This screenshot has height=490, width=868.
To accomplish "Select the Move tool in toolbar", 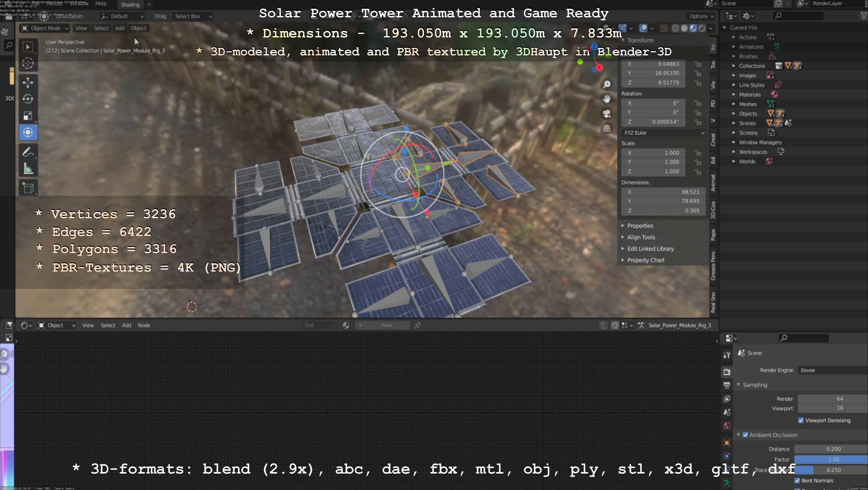I will point(28,82).
